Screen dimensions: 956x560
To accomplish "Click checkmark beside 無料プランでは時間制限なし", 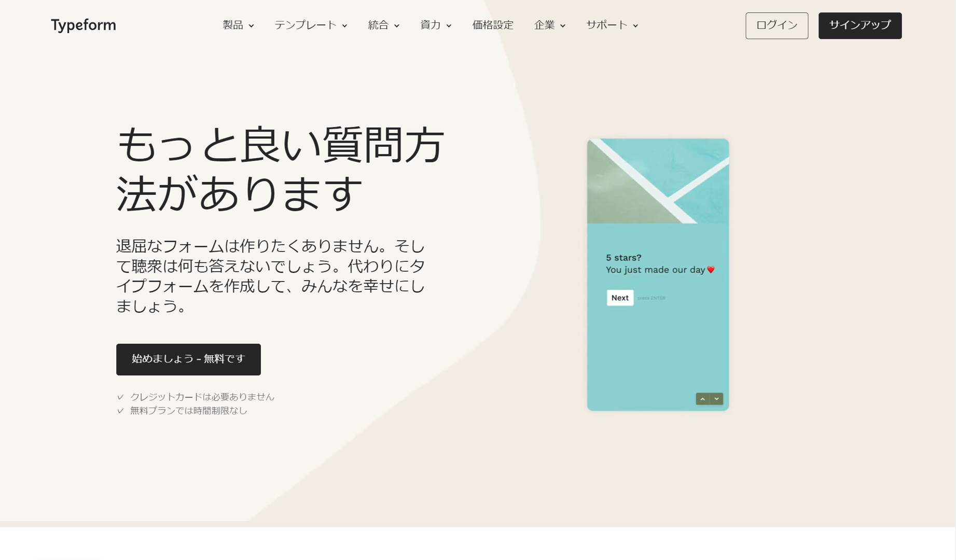I will coord(120,411).
